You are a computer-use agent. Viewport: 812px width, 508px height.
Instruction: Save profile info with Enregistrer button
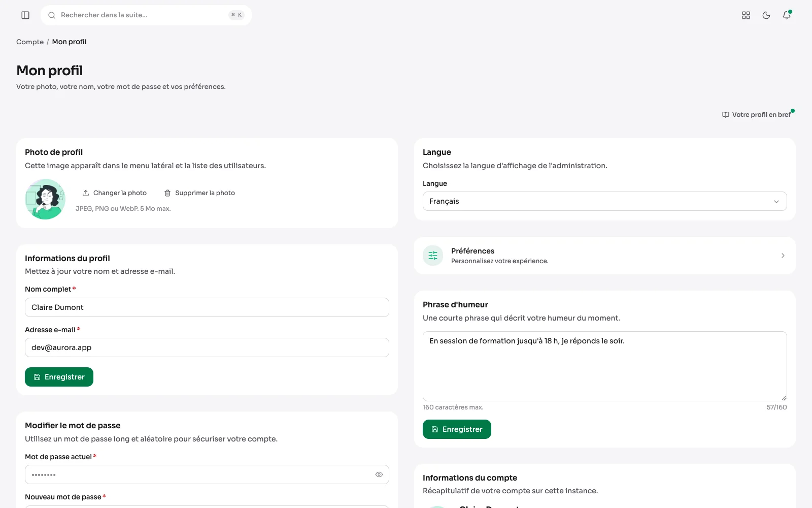[x=59, y=377]
